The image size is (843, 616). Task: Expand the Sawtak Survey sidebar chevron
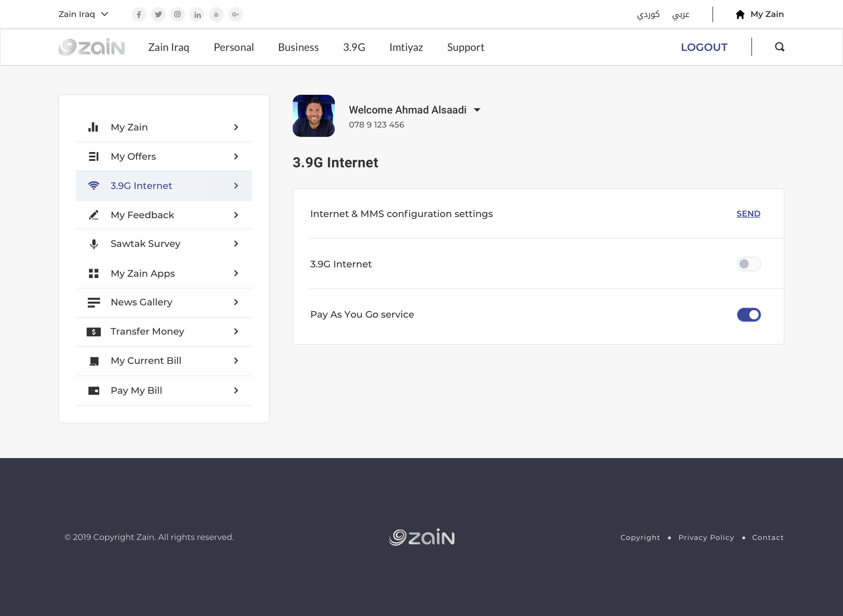click(x=236, y=243)
